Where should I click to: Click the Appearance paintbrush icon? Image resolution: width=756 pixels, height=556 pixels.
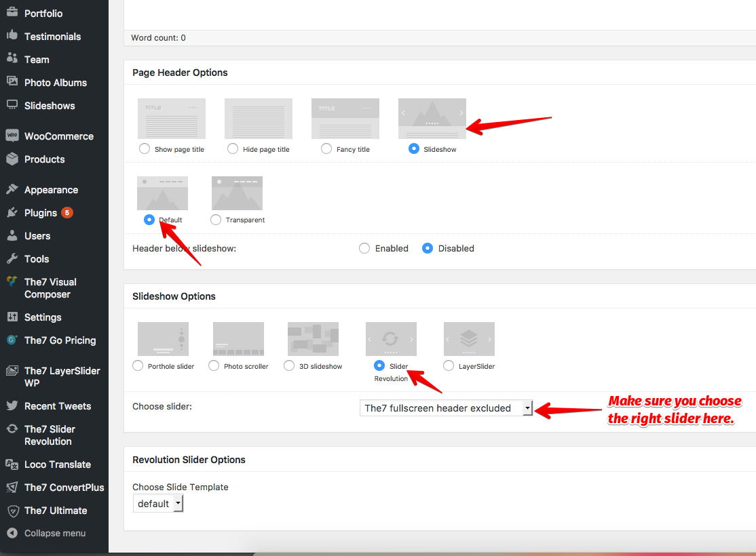pos(12,189)
